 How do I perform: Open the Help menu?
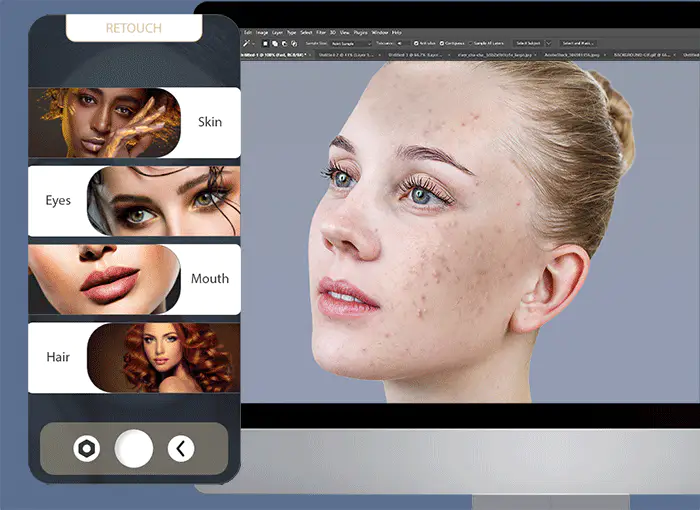(x=396, y=33)
